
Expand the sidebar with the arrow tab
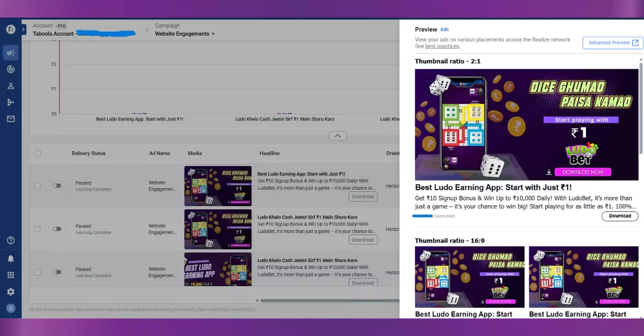[x=24, y=29]
